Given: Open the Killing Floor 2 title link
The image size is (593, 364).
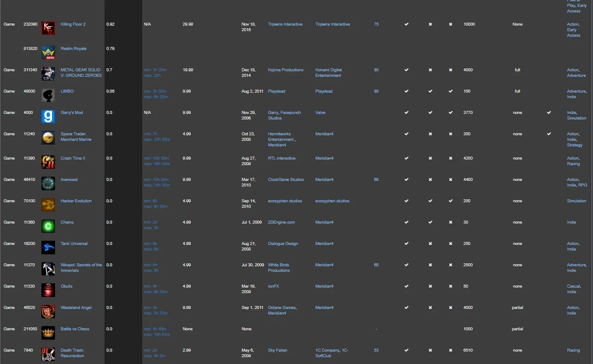Looking at the screenshot, I should (73, 24).
